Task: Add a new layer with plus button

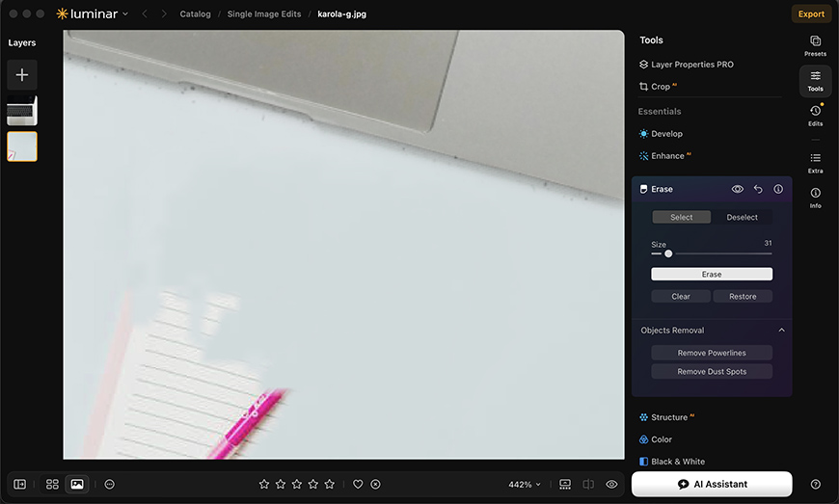Action: 22,75
